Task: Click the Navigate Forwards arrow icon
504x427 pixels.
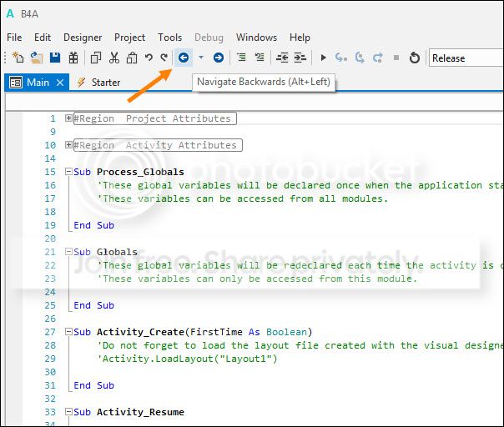Action: [219, 58]
